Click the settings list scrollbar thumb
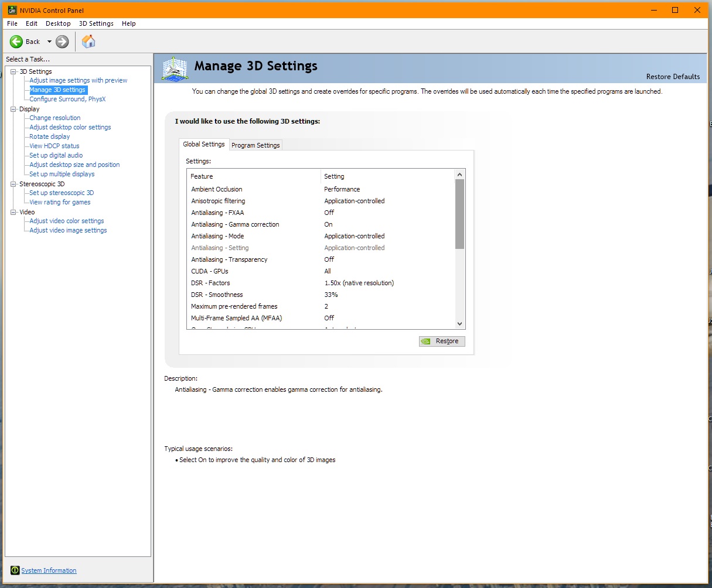712x588 pixels. [459, 214]
